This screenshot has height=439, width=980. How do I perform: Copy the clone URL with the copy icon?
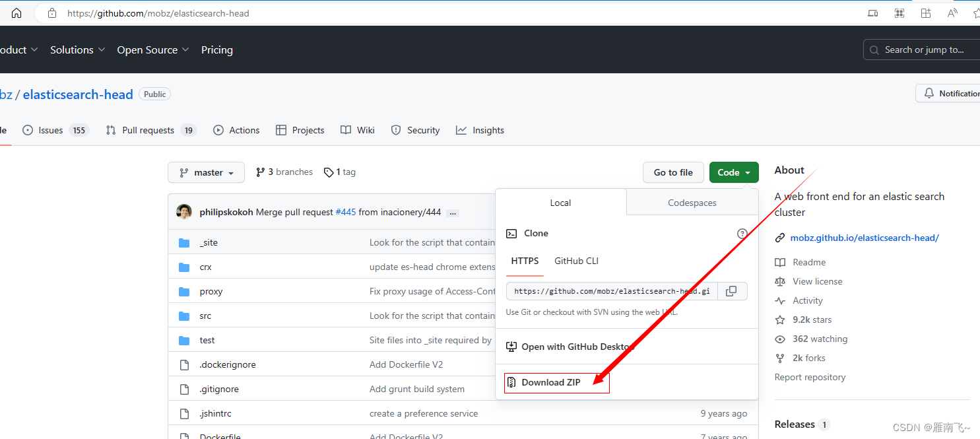[x=731, y=291]
